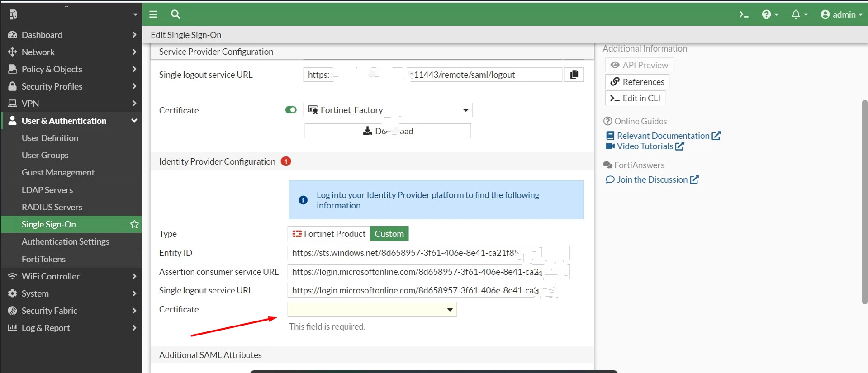Open the empty IdP Certificate dropdown
This screenshot has height=373, width=868.
372,310
